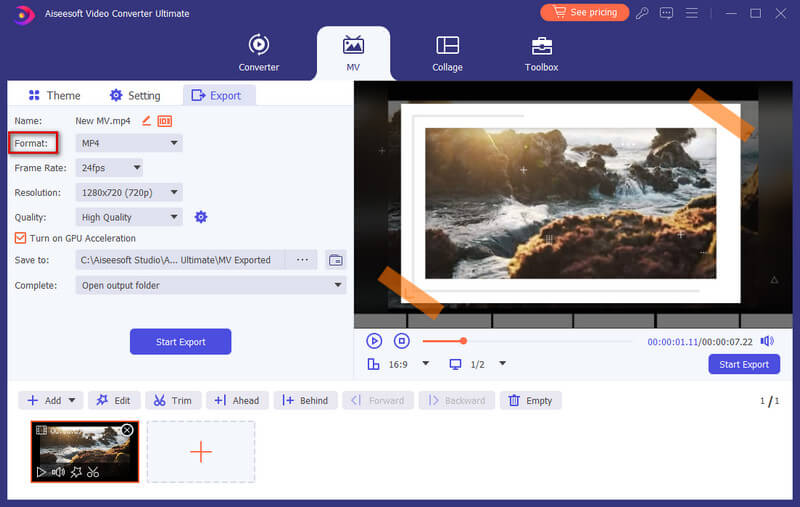
Task: Click the registration key icon in the title bar
Action: (642, 13)
